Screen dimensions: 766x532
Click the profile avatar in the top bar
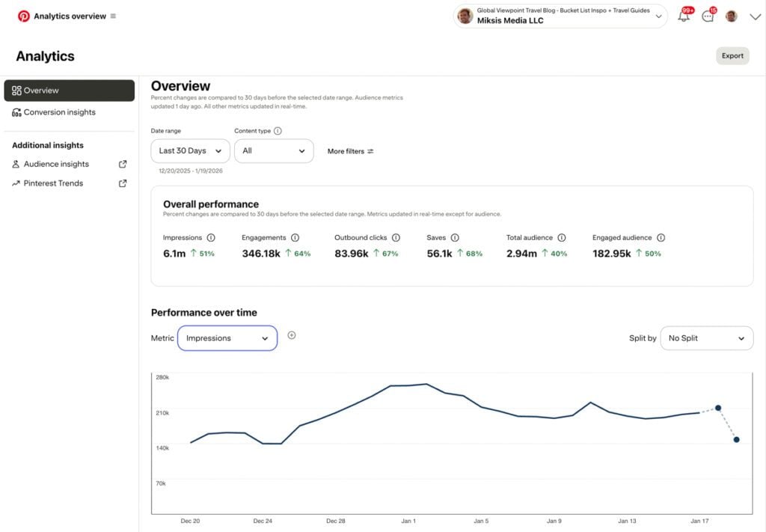click(x=731, y=15)
